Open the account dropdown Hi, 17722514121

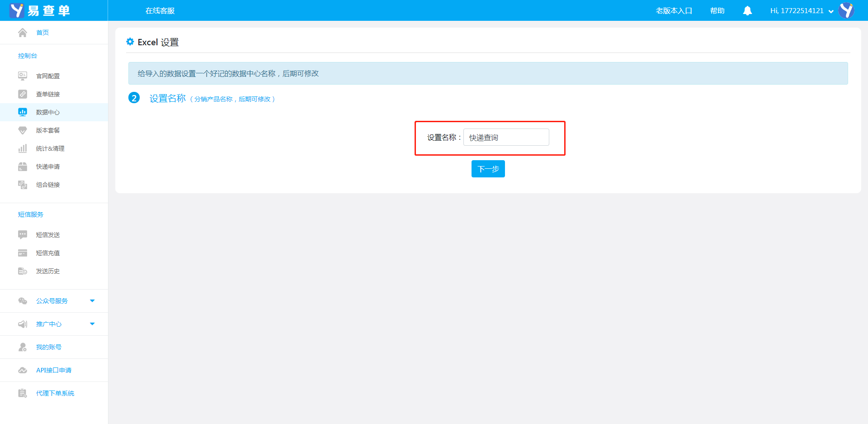point(801,11)
